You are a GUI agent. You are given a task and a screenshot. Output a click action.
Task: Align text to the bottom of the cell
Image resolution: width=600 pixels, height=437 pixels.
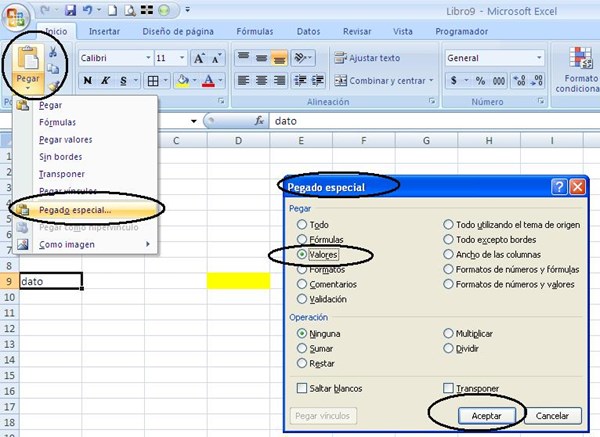click(x=279, y=57)
